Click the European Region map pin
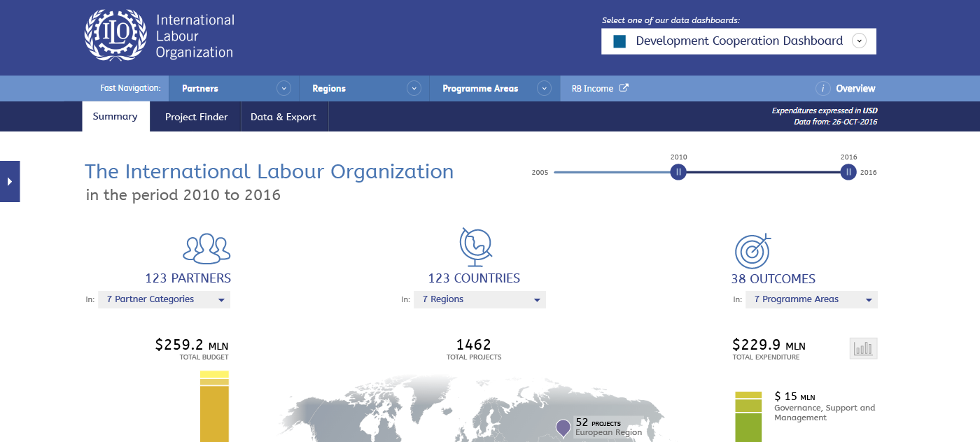The width and height of the screenshot is (980, 442). point(563,429)
